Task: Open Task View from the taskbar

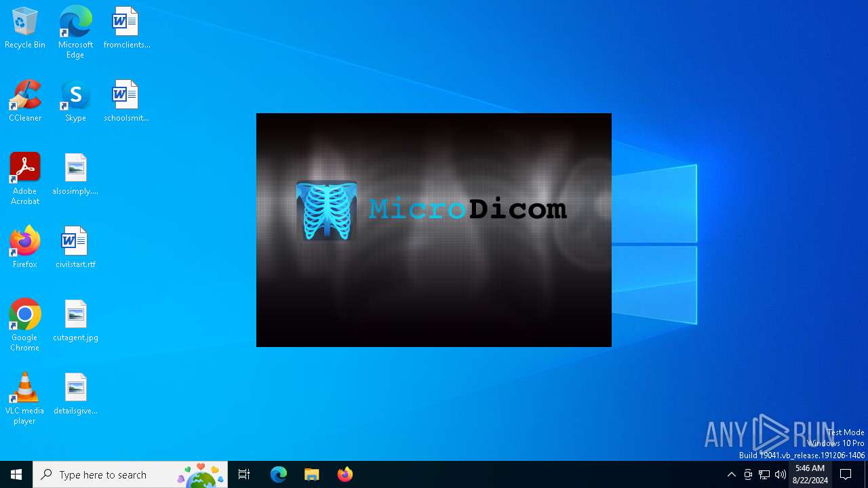Action: [x=244, y=474]
